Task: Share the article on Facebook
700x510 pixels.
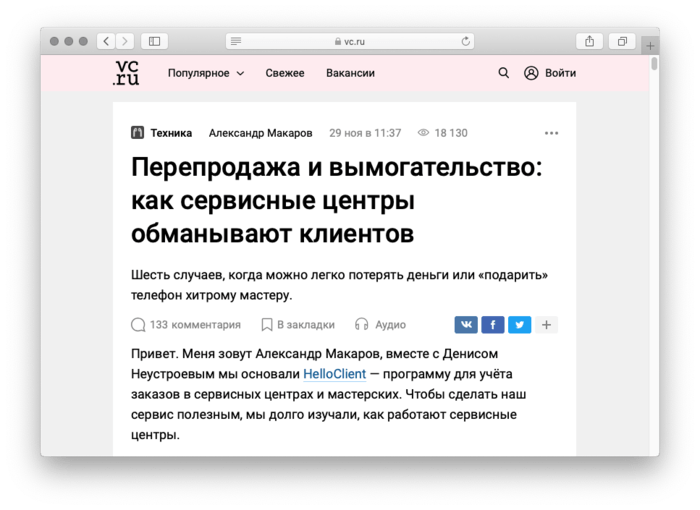Action: (x=493, y=325)
